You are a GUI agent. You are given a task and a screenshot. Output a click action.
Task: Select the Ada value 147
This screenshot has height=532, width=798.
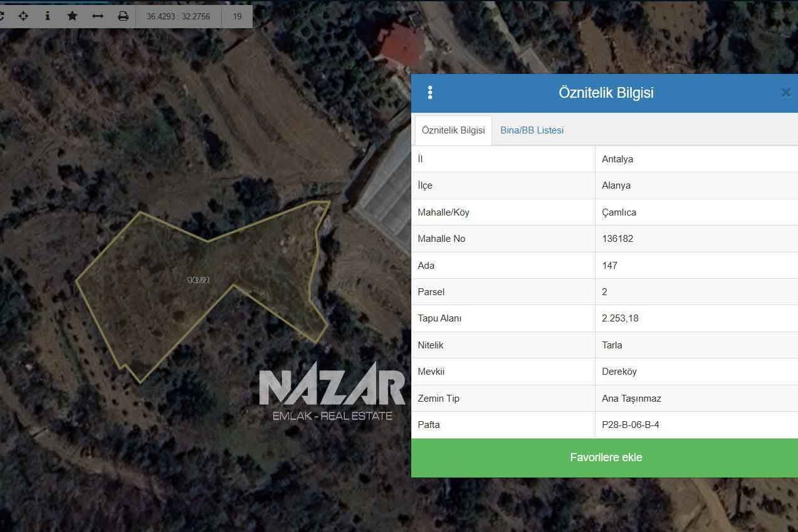coord(609,266)
